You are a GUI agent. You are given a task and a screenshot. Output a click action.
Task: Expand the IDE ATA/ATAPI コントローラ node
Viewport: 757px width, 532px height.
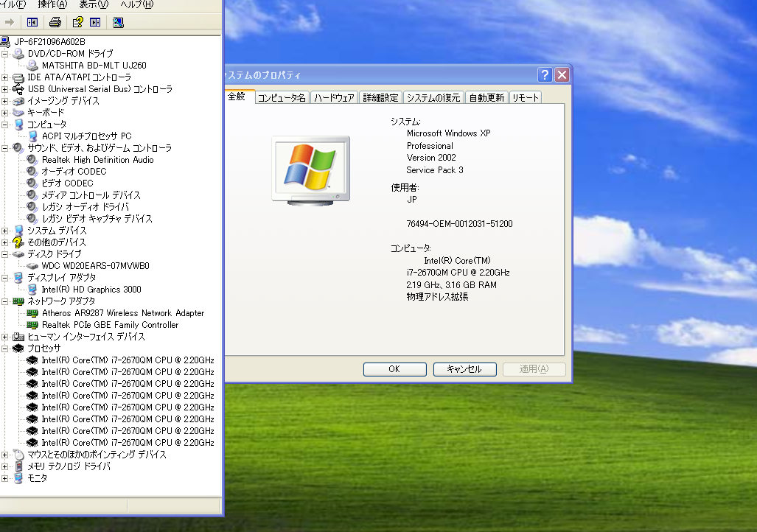[x=5, y=77]
